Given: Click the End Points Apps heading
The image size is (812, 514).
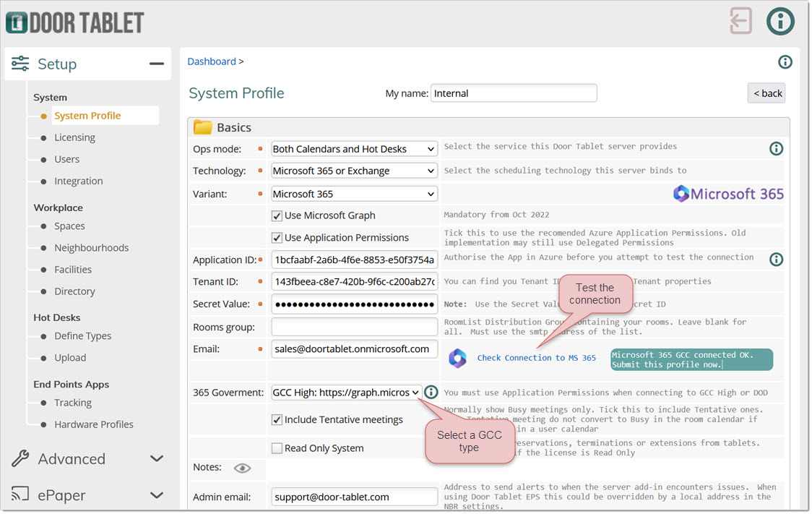Looking at the screenshot, I should click(72, 385).
